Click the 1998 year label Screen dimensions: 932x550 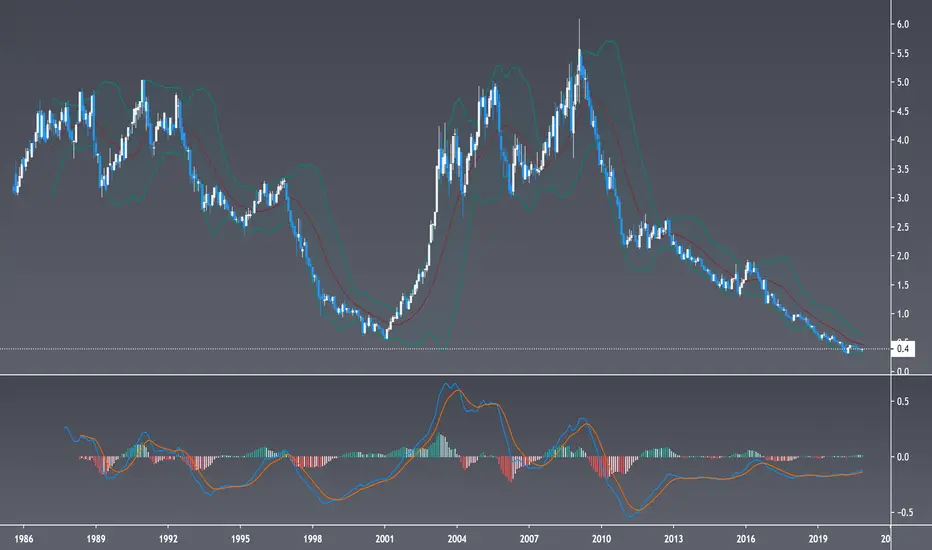pyautogui.click(x=313, y=539)
